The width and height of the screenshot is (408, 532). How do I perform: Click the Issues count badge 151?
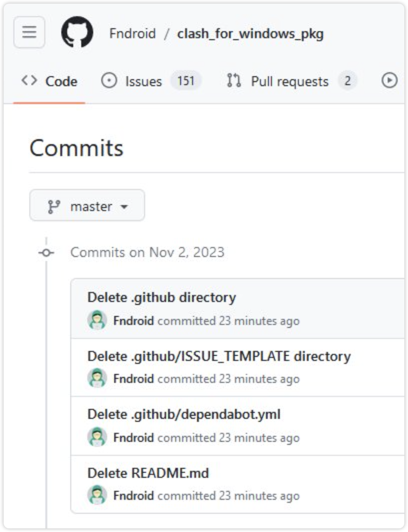click(186, 81)
